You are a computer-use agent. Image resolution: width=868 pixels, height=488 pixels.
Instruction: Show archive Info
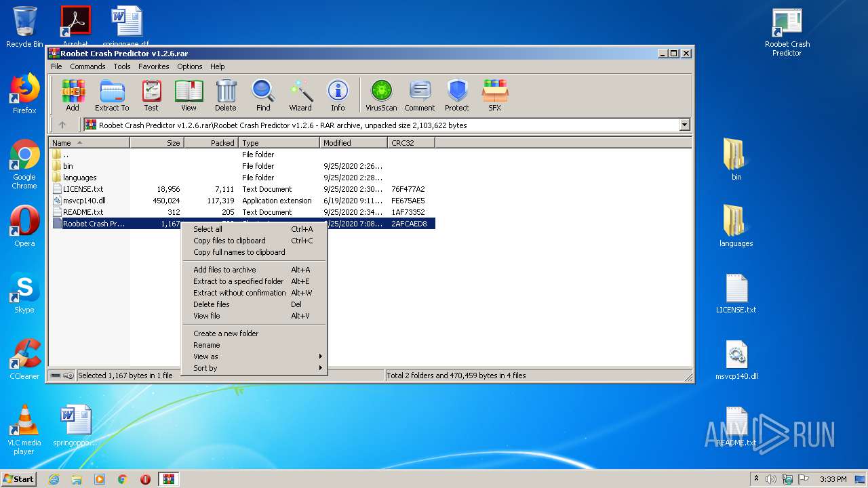click(x=338, y=96)
